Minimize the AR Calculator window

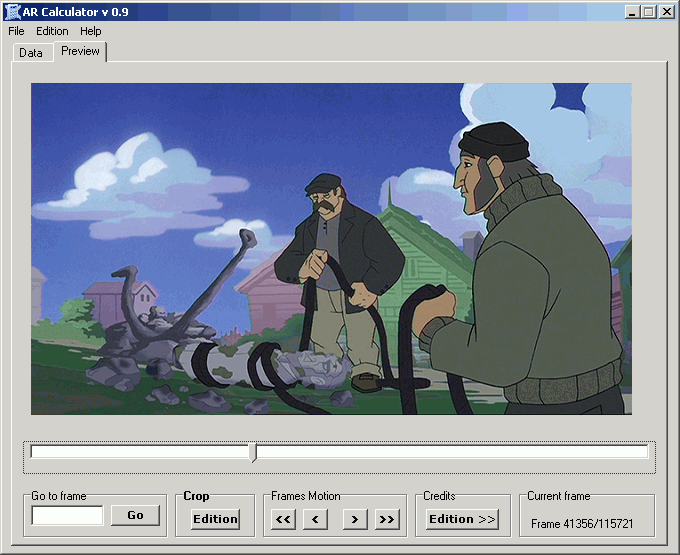click(632, 12)
